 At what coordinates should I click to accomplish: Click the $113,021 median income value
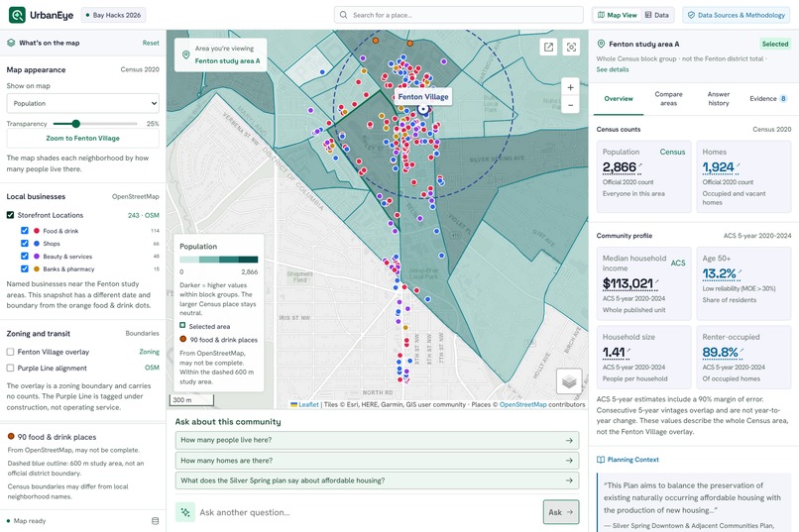(628, 283)
